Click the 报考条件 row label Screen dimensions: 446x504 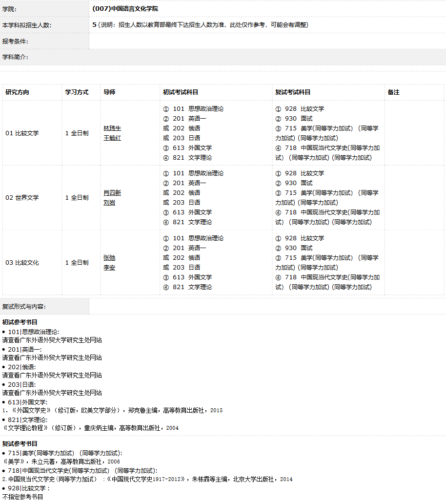(x=15, y=42)
